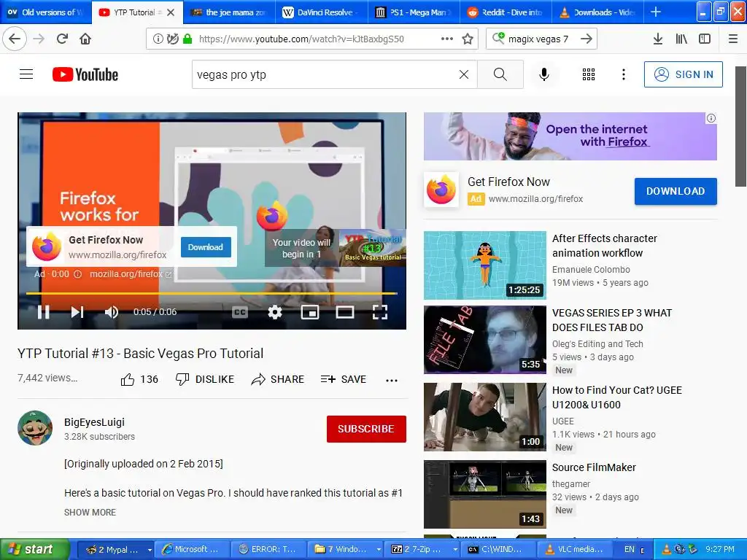Open the browser Downloads arrow
Viewport: 747px width, 560px height.
[658, 39]
